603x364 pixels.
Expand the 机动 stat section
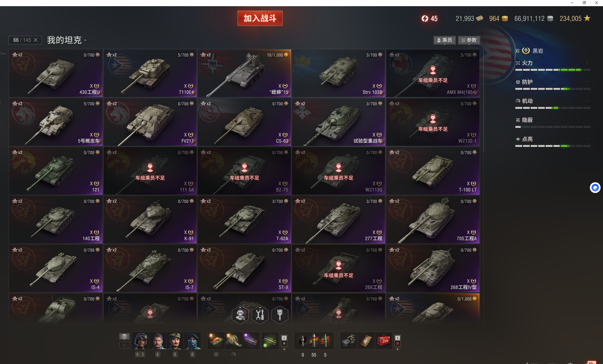[553, 101]
